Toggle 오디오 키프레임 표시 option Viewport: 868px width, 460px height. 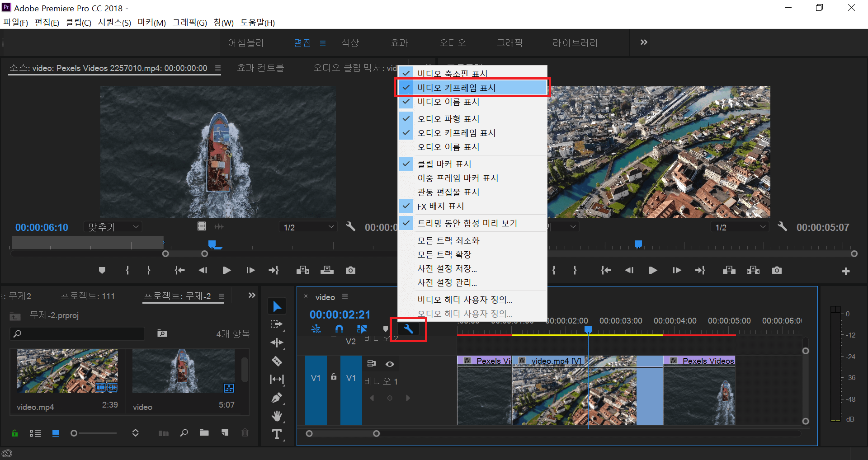[x=472, y=133]
